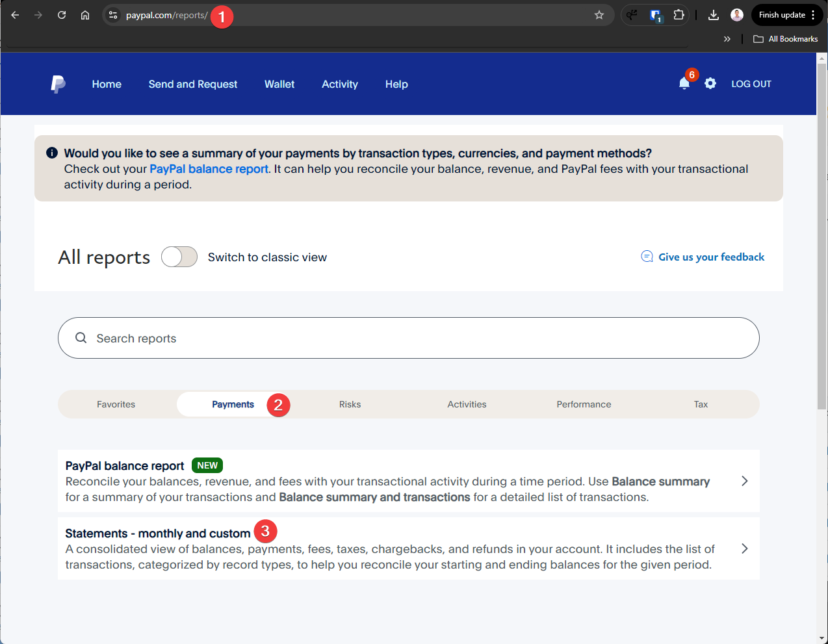The image size is (828, 644).
Task: Bookmark this page with the star icon
Action: click(599, 15)
